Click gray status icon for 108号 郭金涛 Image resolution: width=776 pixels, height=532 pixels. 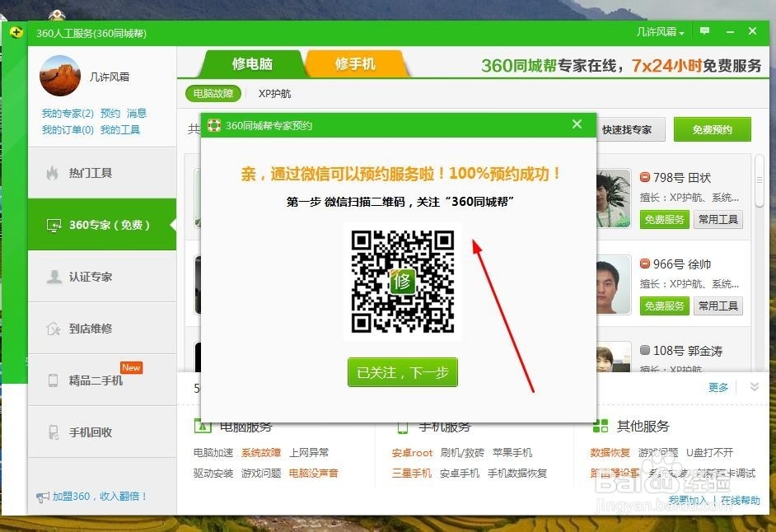coord(644,350)
